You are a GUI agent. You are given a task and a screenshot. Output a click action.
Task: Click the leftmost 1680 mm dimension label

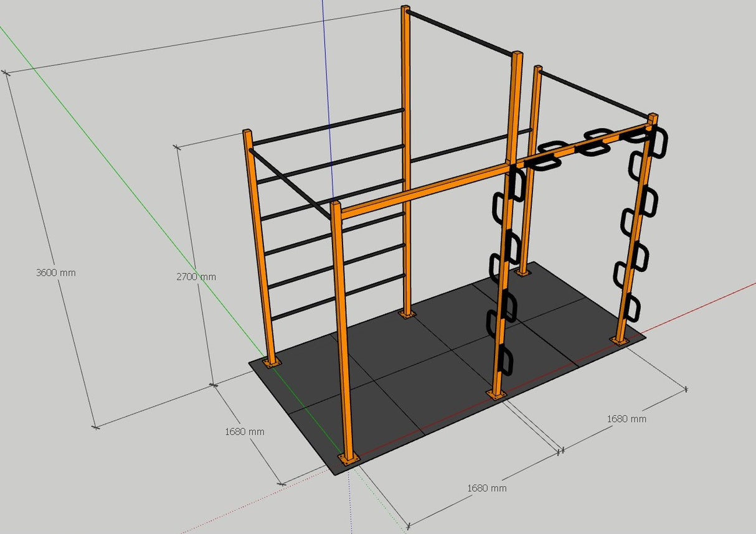pos(245,431)
